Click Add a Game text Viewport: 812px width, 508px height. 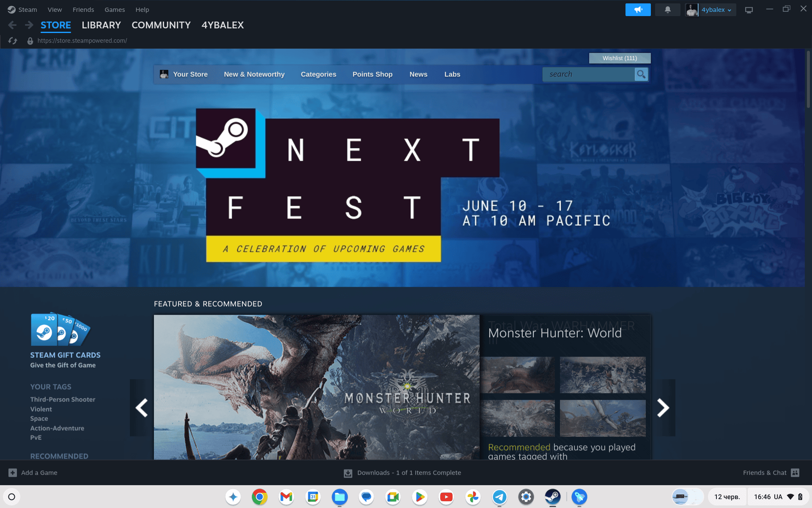[39, 473]
